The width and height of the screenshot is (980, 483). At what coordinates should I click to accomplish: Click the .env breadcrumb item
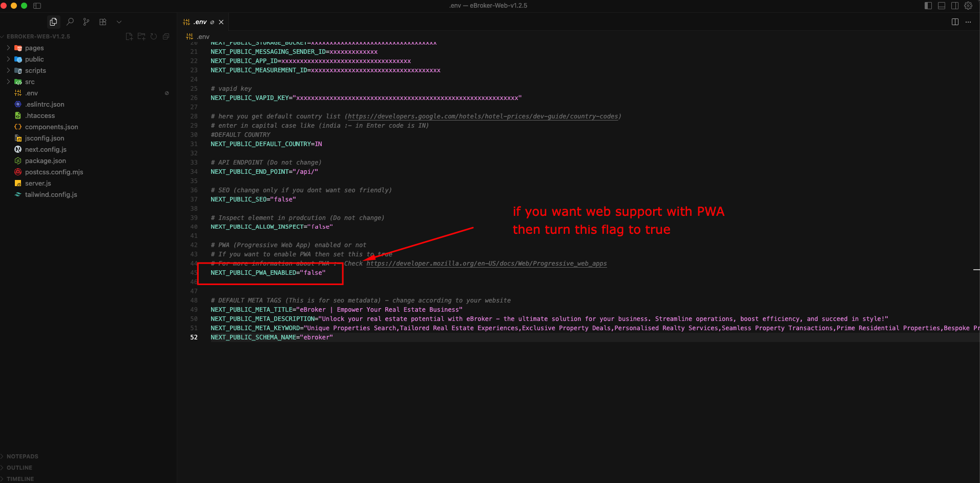tap(203, 36)
